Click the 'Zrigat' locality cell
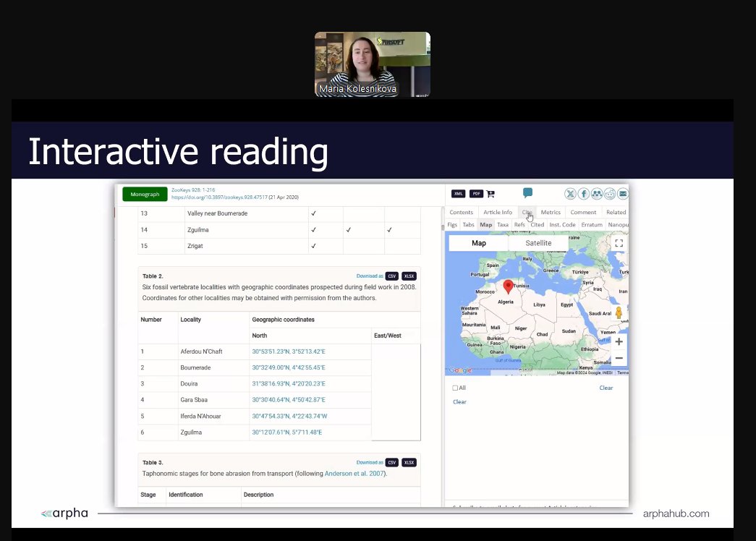This screenshot has width=756, height=541. (246, 246)
